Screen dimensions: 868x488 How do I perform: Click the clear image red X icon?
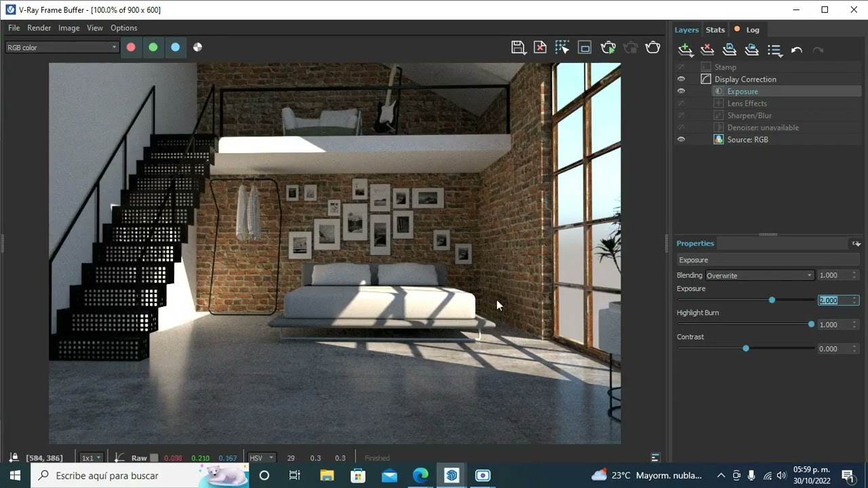pyautogui.click(x=540, y=47)
